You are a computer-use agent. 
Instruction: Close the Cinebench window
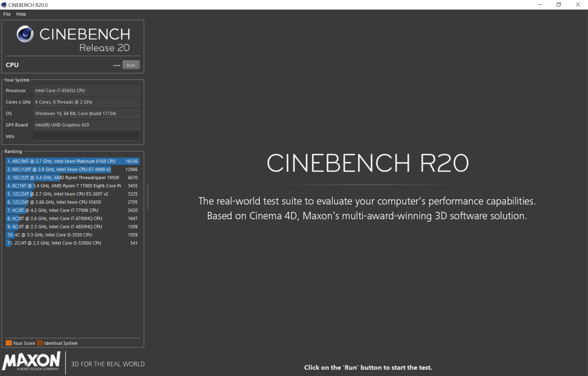coord(578,5)
